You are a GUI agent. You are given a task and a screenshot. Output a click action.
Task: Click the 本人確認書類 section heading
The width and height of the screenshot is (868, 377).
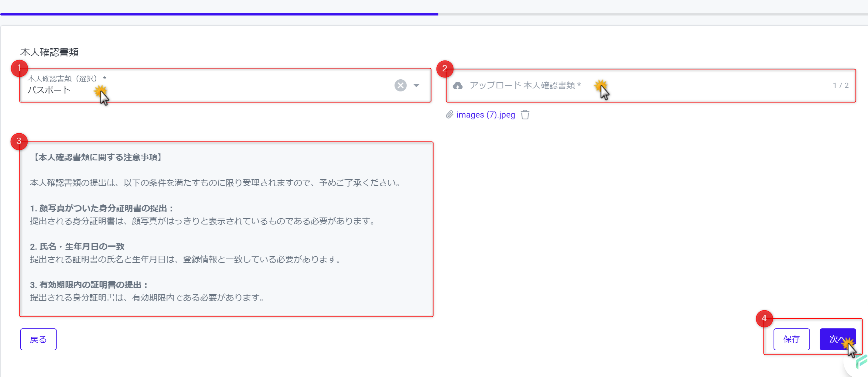pyautogui.click(x=50, y=52)
